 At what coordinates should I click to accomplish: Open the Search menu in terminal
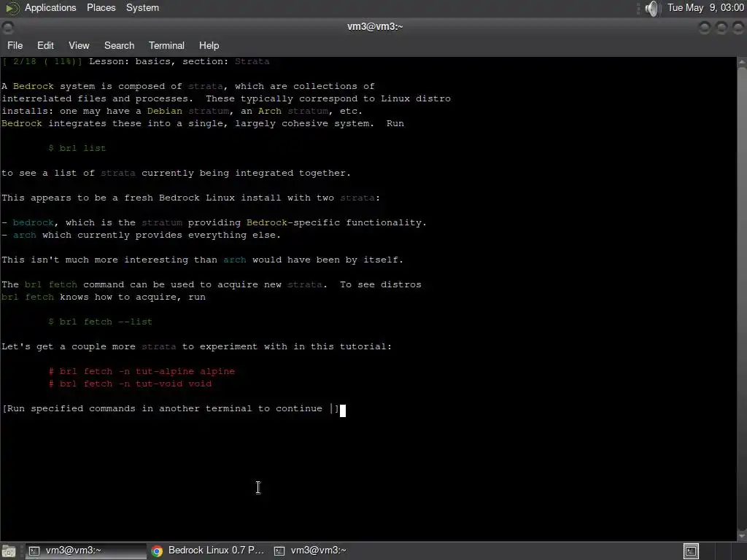point(119,45)
